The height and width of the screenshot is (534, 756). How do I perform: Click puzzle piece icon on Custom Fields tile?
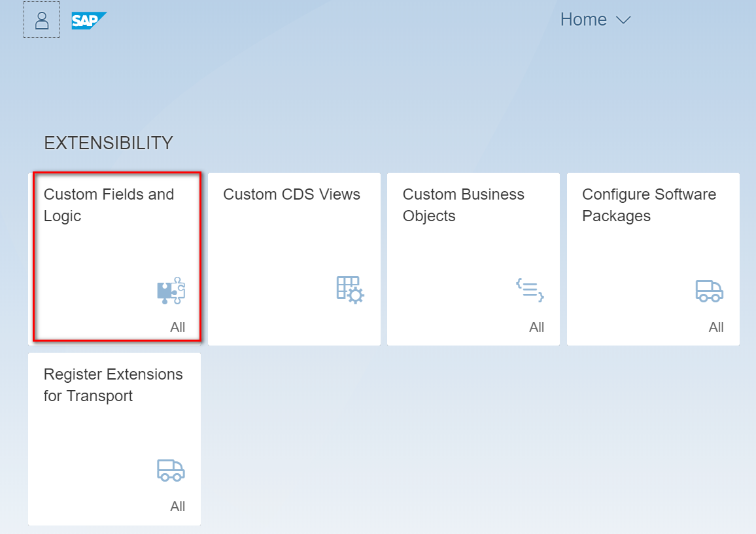point(171,291)
